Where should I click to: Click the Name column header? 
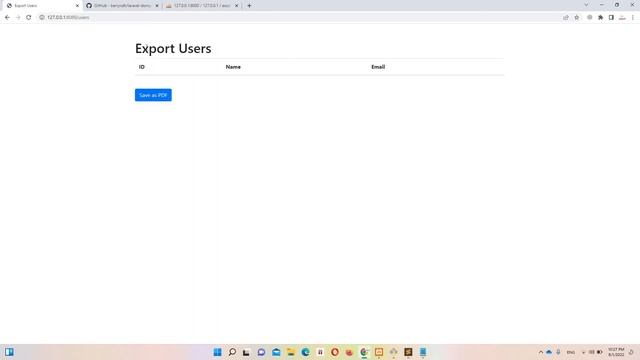coord(233,67)
